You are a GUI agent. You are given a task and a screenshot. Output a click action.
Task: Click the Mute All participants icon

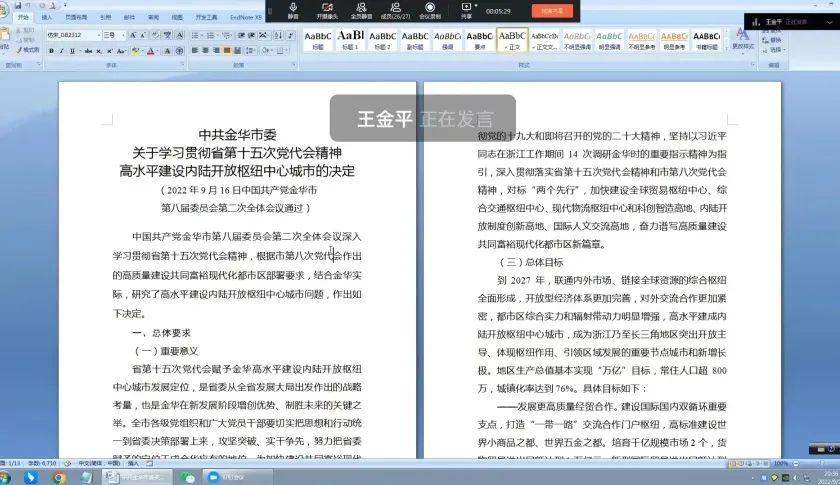[x=362, y=9]
